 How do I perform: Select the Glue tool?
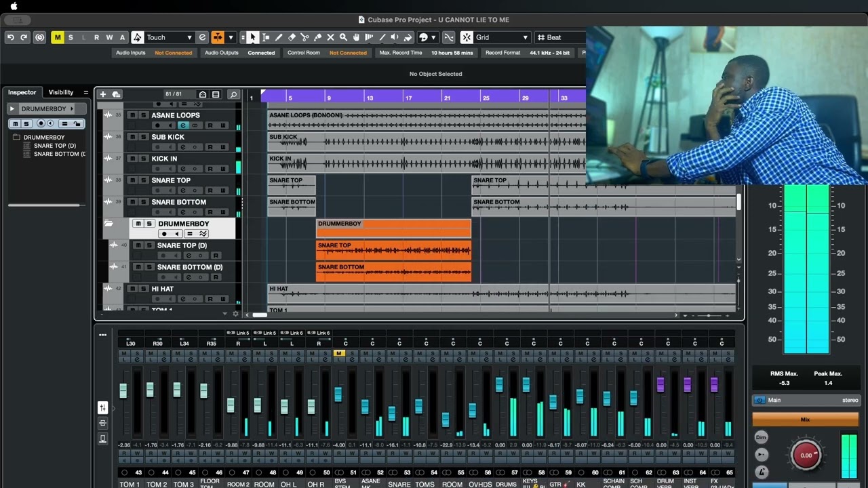[317, 37]
